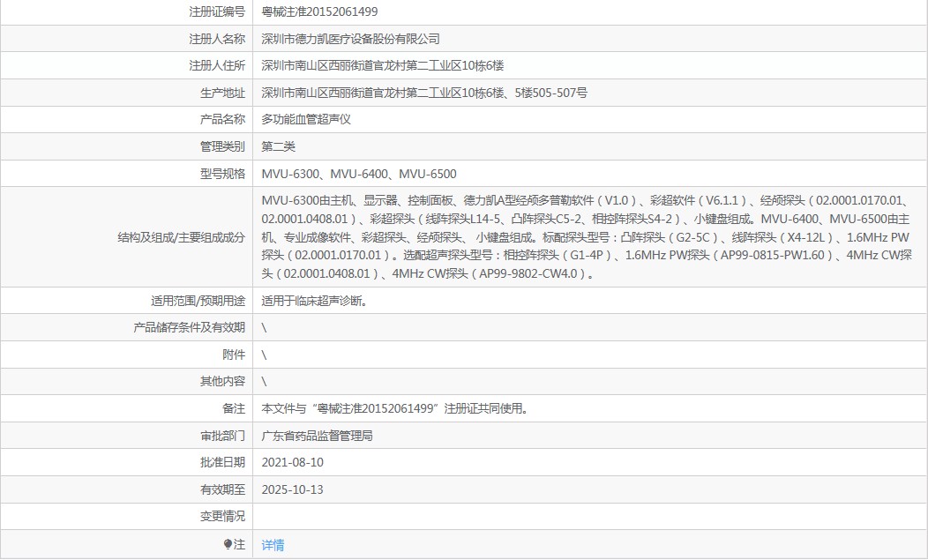
Task: Select the production address ending 5楼505-507号
Action: coord(424,93)
